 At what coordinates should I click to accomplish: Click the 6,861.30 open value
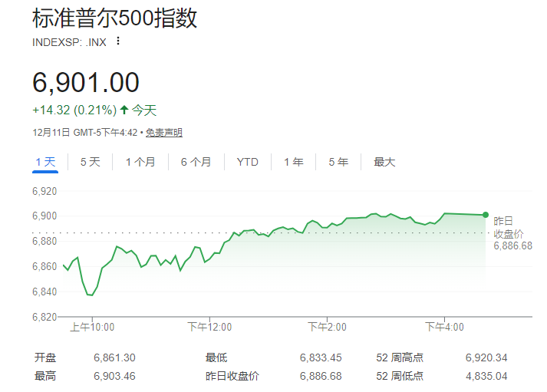coord(114,357)
